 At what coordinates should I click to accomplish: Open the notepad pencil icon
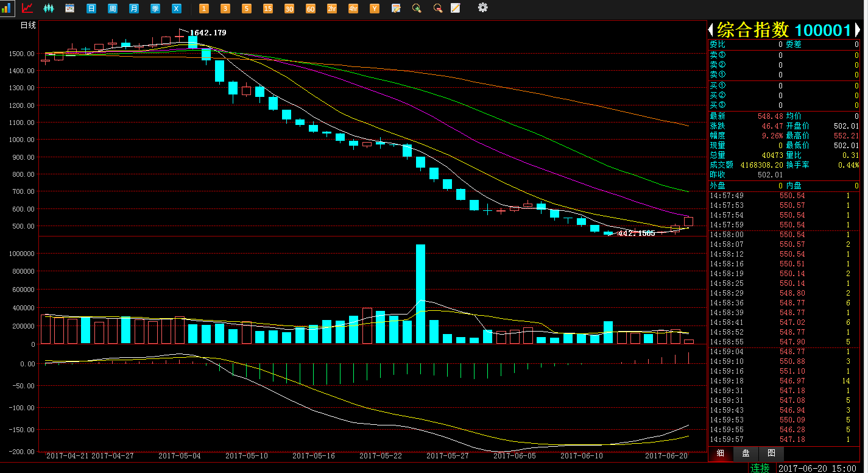pyautogui.click(x=456, y=9)
